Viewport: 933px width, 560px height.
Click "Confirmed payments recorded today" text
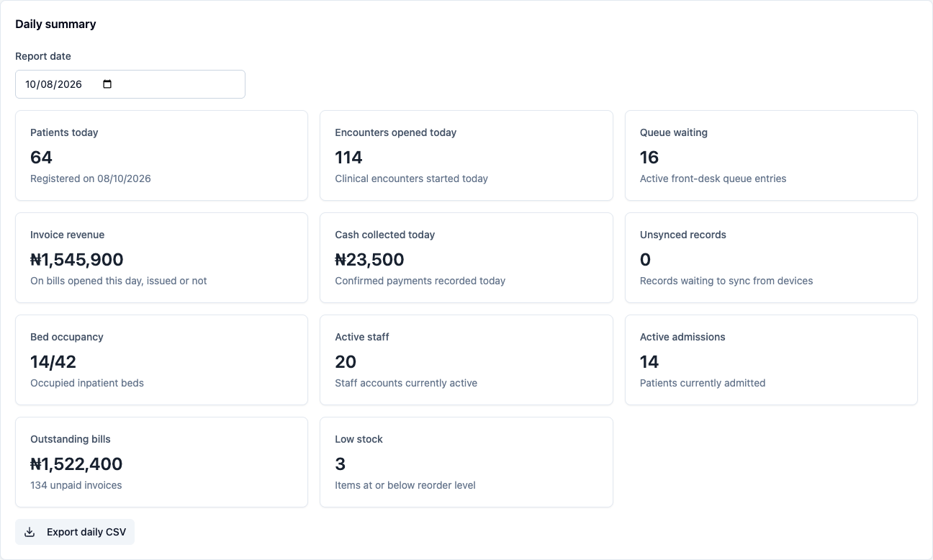[420, 281]
